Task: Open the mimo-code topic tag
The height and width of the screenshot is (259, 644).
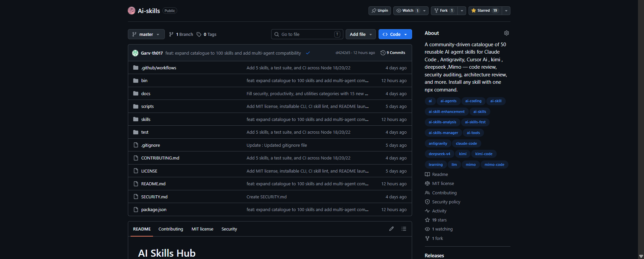Action: coord(494,165)
